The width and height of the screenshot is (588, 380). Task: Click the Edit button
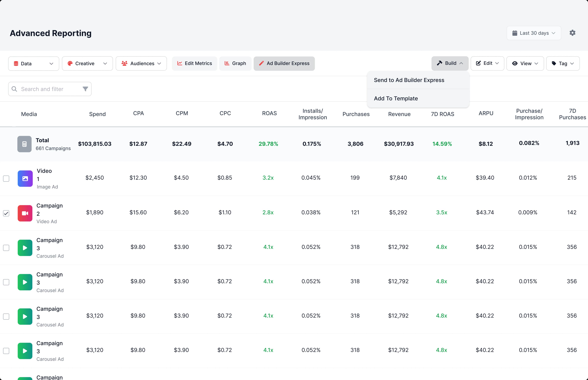point(487,63)
